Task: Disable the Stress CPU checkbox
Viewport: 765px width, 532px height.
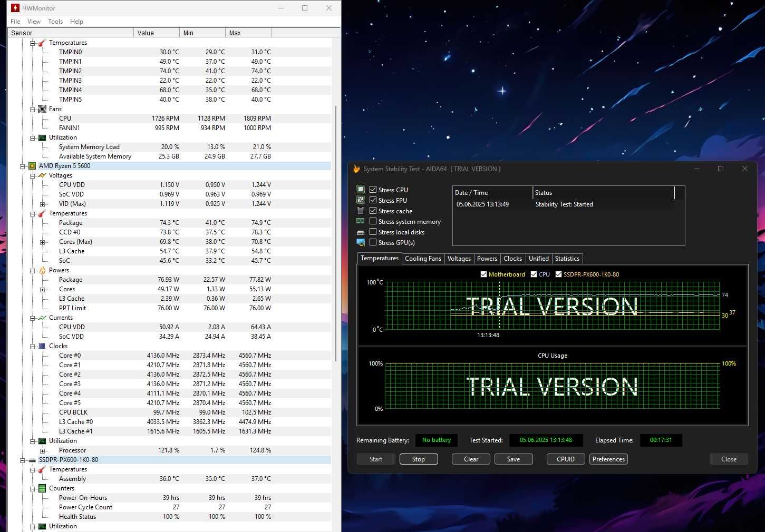Action: (x=373, y=190)
